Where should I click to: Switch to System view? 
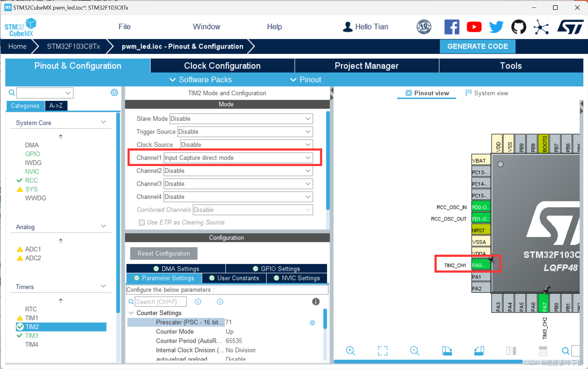pos(486,93)
